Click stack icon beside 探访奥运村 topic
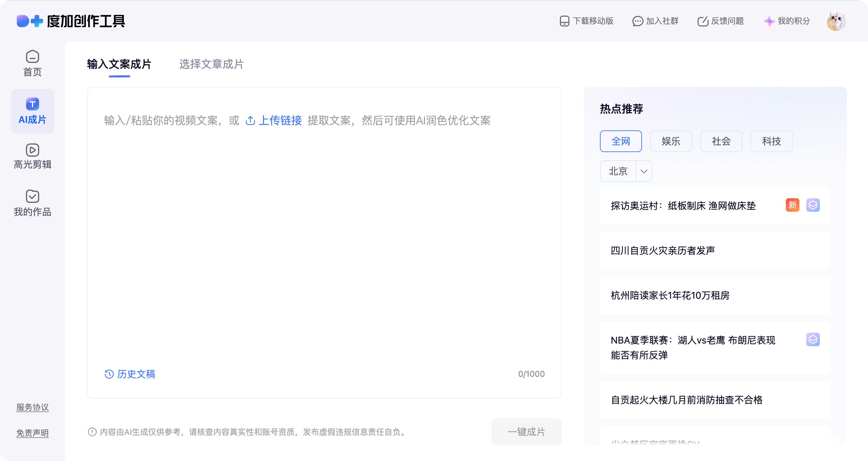Image resolution: width=868 pixels, height=461 pixels. (813, 205)
